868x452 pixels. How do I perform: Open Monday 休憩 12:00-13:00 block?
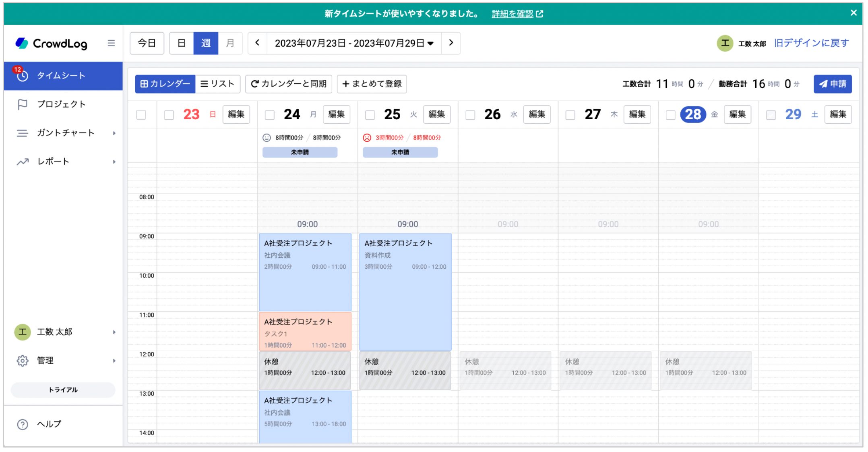305,371
